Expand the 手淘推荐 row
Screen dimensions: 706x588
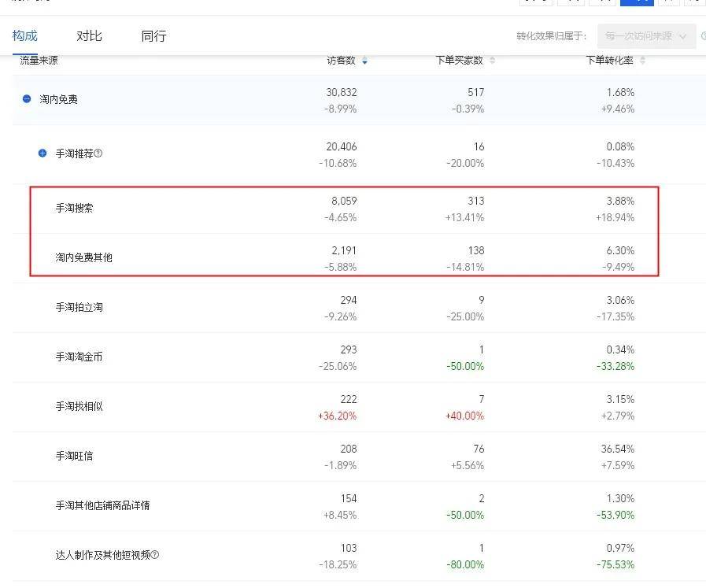tap(43, 153)
